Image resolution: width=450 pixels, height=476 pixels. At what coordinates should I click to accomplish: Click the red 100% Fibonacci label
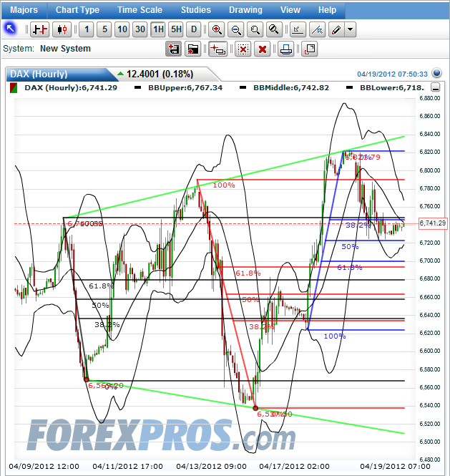coord(224,185)
